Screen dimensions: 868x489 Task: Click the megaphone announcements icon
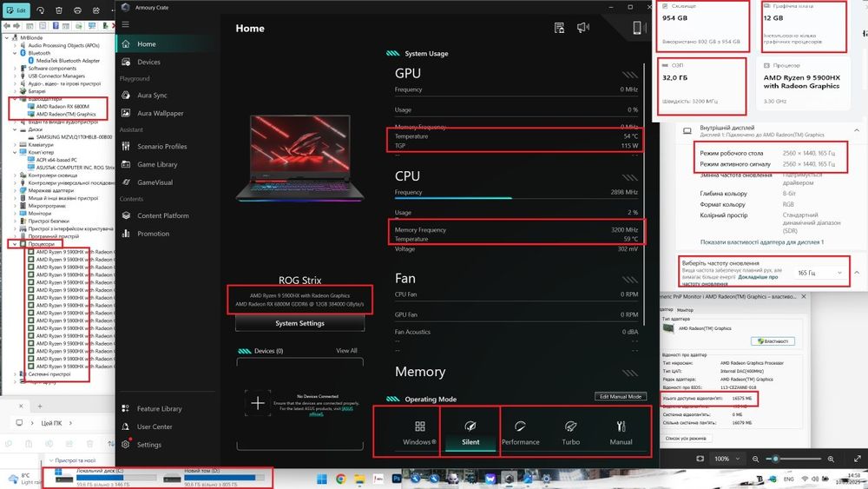[x=583, y=28]
